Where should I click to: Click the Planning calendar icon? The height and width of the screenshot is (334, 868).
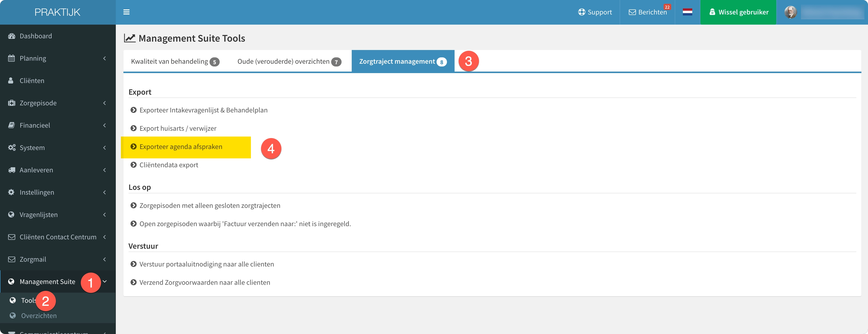coord(11,58)
